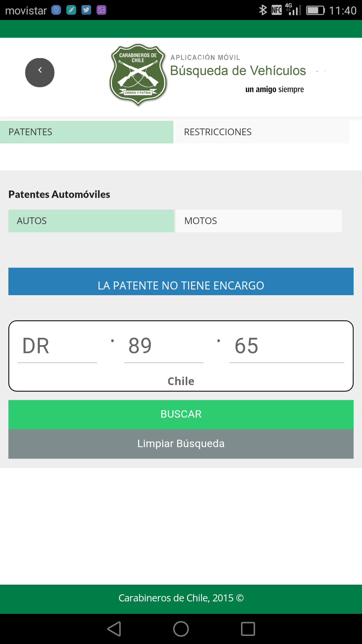Screen dimensions: 362x644
Task: Tap the Twitter notification icon
Action: [86, 10]
